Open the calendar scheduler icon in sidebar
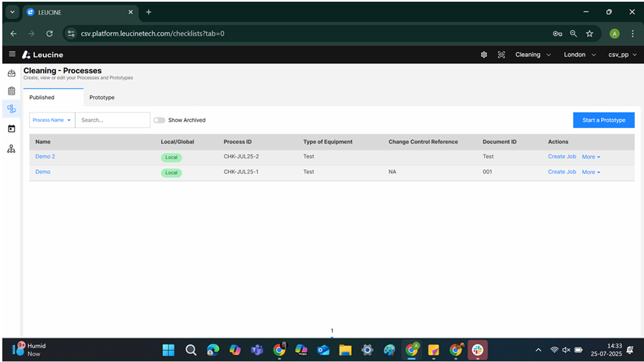The height and width of the screenshot is (362, 644). (11, 129)
